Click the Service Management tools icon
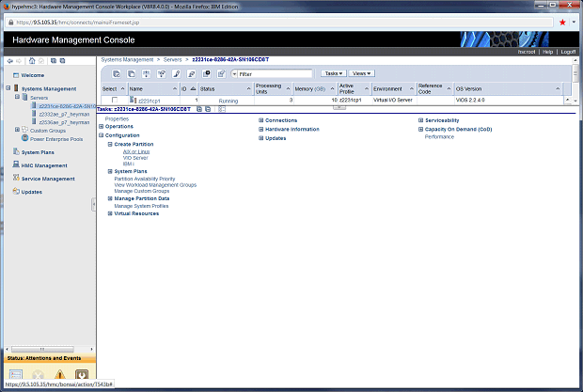The height and width of the screenshot is (392, 583). click(16, 178)
